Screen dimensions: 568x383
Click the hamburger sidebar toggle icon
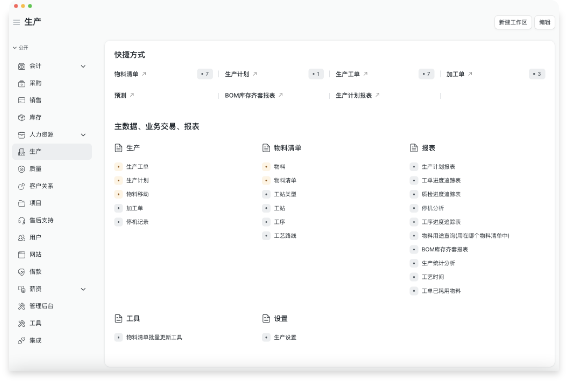(x=16, y=22)
